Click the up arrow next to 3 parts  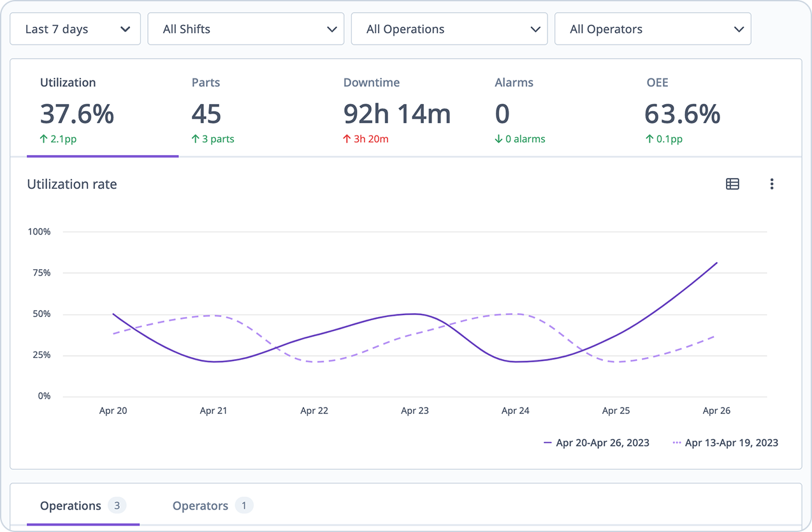[196, 139]
